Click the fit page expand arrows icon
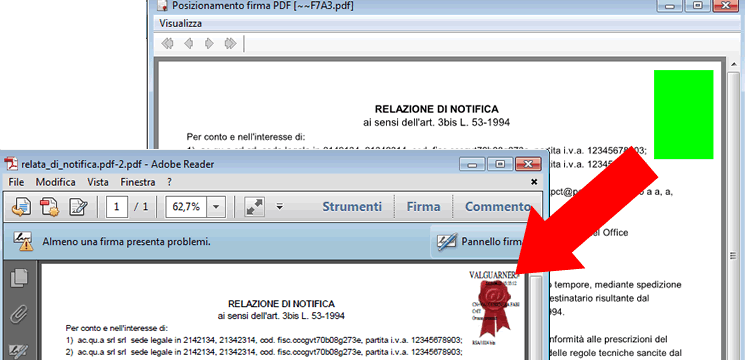The width and height of the screenshot is (745, 360). pyautogui.click(x=255, y=207)
